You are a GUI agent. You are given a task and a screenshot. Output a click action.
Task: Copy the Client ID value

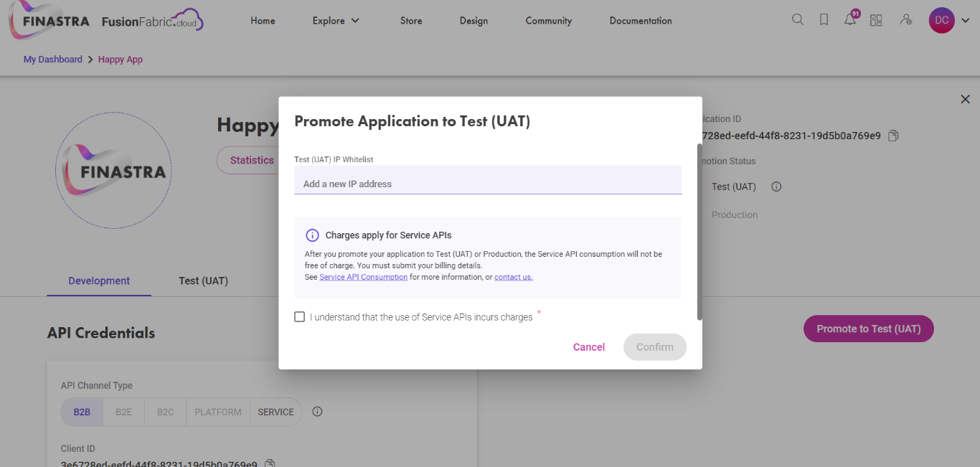270,463
